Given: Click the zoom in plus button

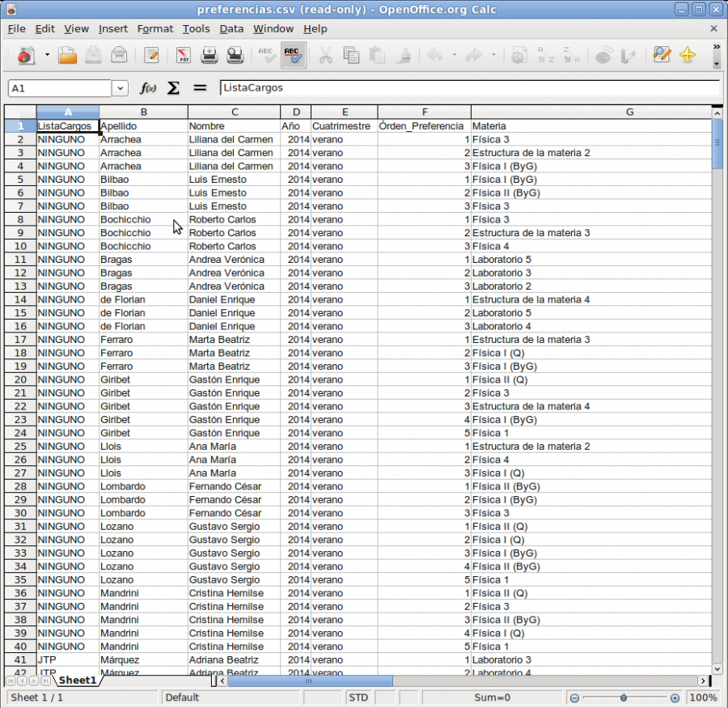Looking at the screenshot, I should point(675,697).
